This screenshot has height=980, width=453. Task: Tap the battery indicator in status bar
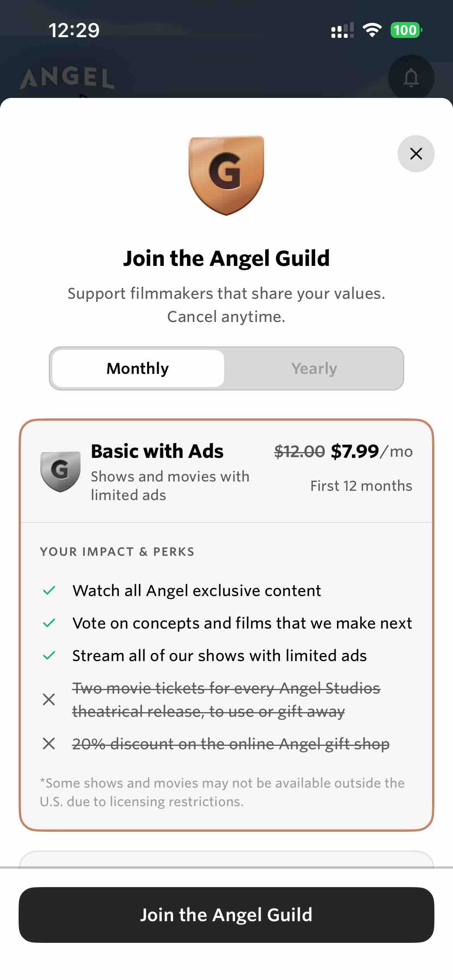point(405,30)
